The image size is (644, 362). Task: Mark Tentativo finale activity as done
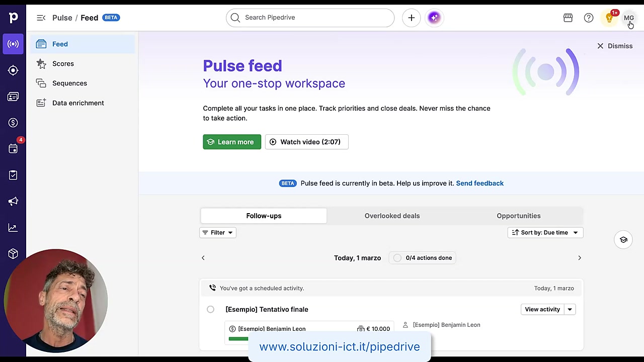click(x=210, y=309)
